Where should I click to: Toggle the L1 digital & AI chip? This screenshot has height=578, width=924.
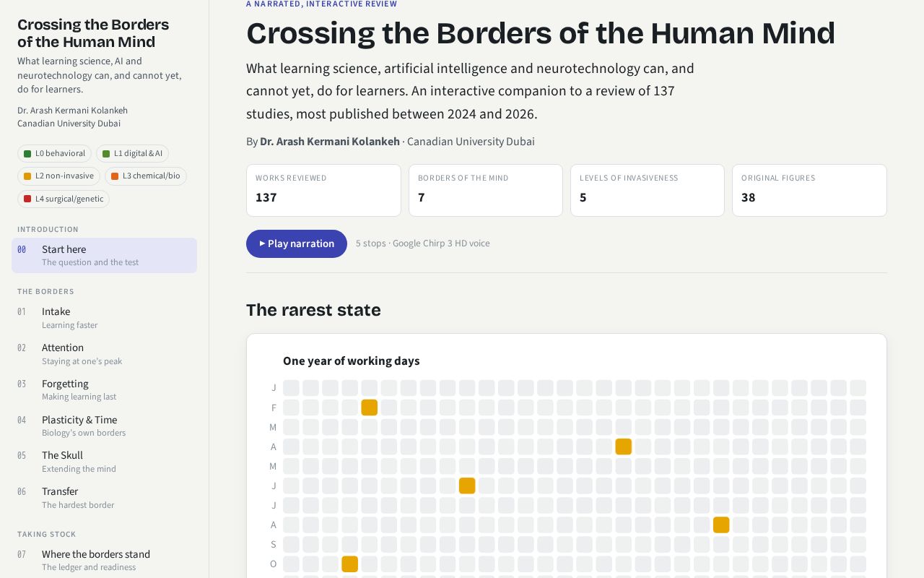pyautogui.click(x=132, y=153)
